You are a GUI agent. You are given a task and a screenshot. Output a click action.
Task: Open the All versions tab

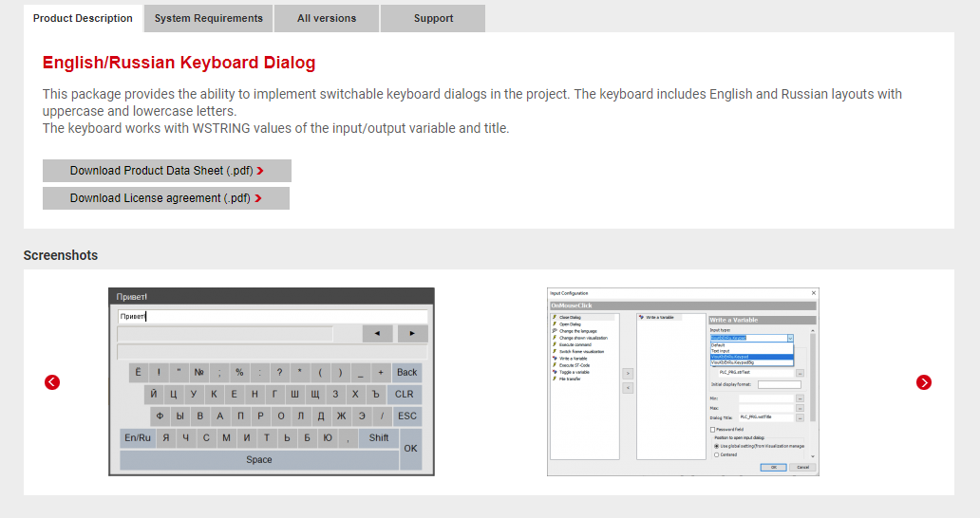(327, 19)
